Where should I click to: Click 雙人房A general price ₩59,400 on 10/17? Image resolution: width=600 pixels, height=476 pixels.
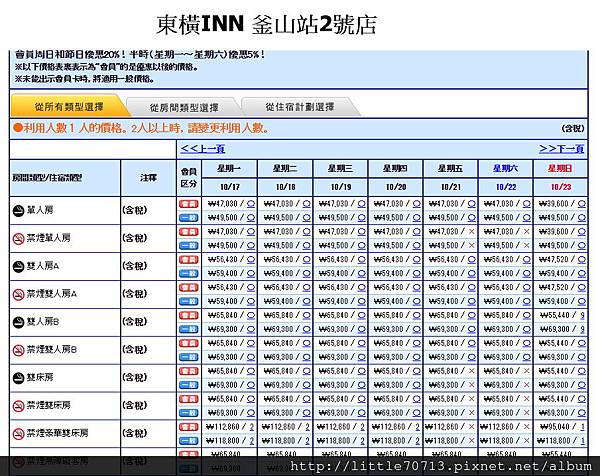(223, 274)
